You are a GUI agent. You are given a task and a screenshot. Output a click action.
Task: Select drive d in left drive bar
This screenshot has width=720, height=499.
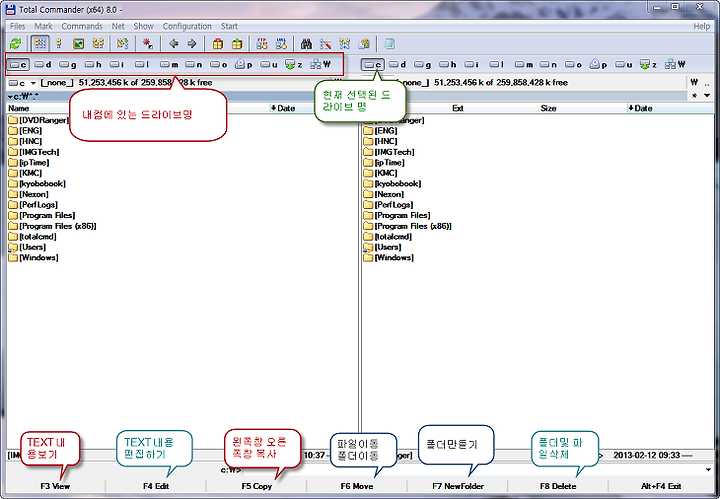point(43,65)
